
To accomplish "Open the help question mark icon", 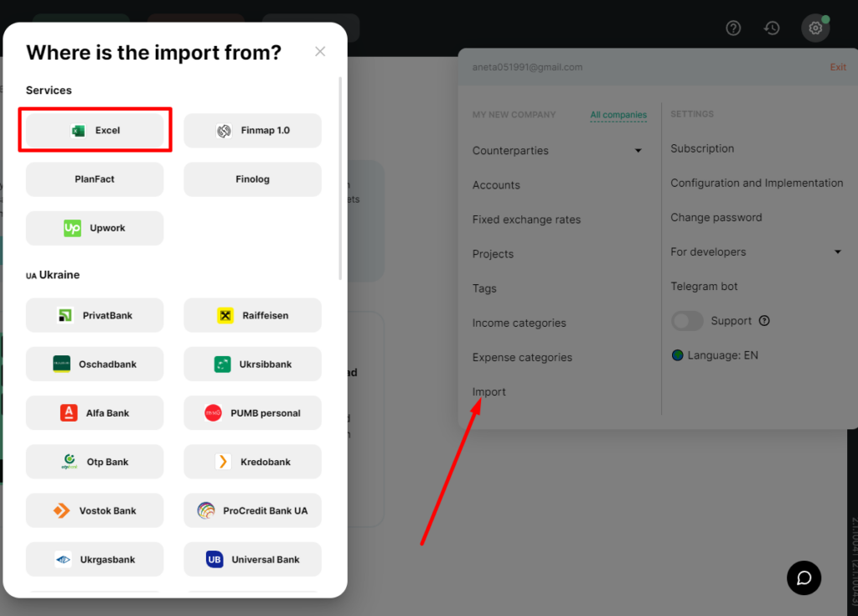I will 733,28.
